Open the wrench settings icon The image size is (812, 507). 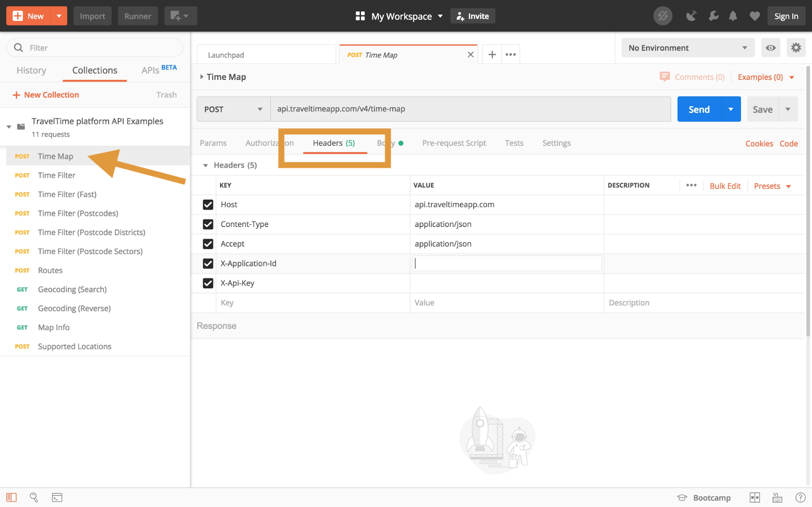[x=713, y=16]
